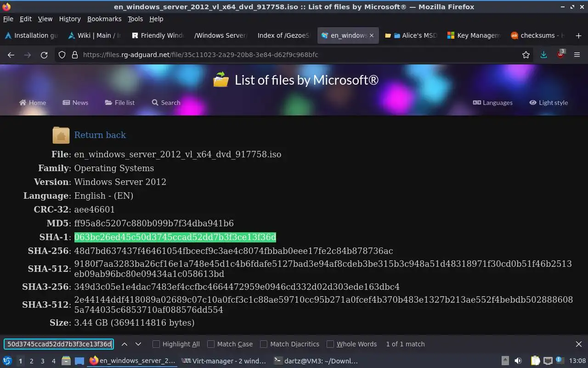Open the file manager launcher in the panel

point(66,361)
